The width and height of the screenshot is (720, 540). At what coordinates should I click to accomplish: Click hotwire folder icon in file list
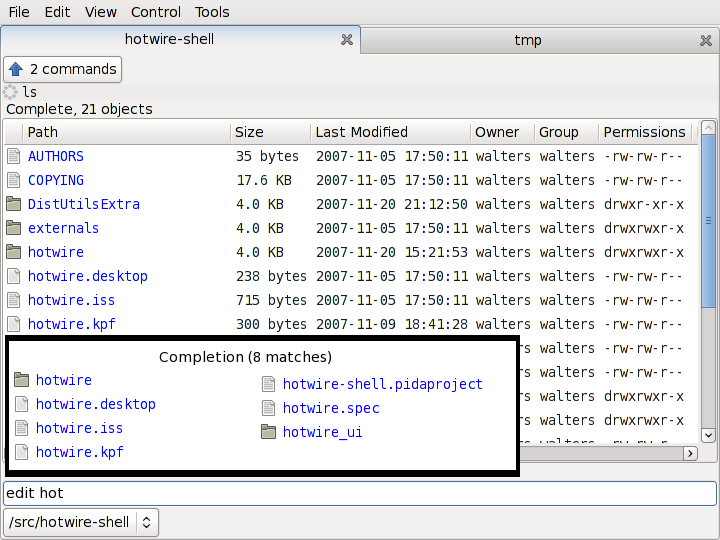14,252
